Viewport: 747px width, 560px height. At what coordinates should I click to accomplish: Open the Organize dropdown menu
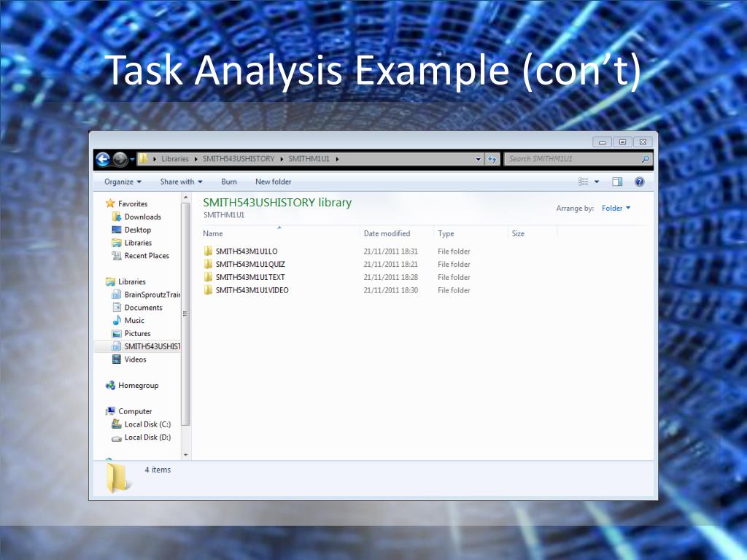pyautogui.click(x=123, y=182)
